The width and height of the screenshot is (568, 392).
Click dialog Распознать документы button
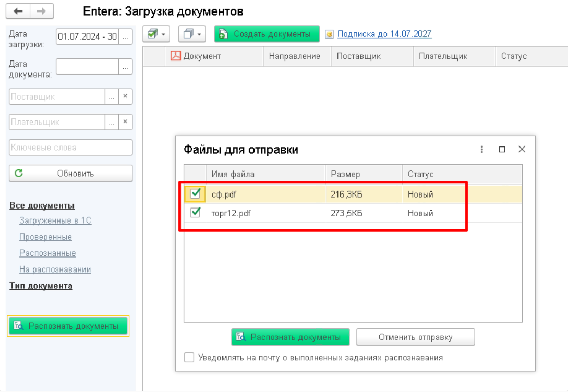pos(291,337)
